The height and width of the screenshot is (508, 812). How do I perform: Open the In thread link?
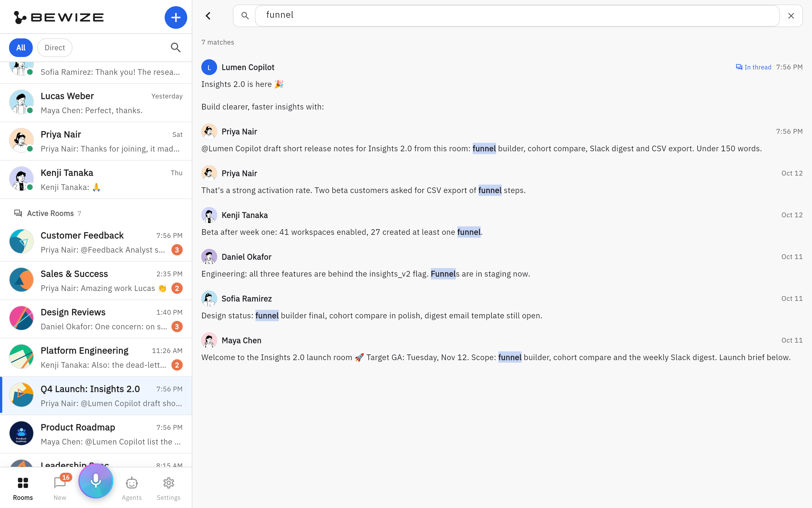pyautogui.click(x=753, y=67)
